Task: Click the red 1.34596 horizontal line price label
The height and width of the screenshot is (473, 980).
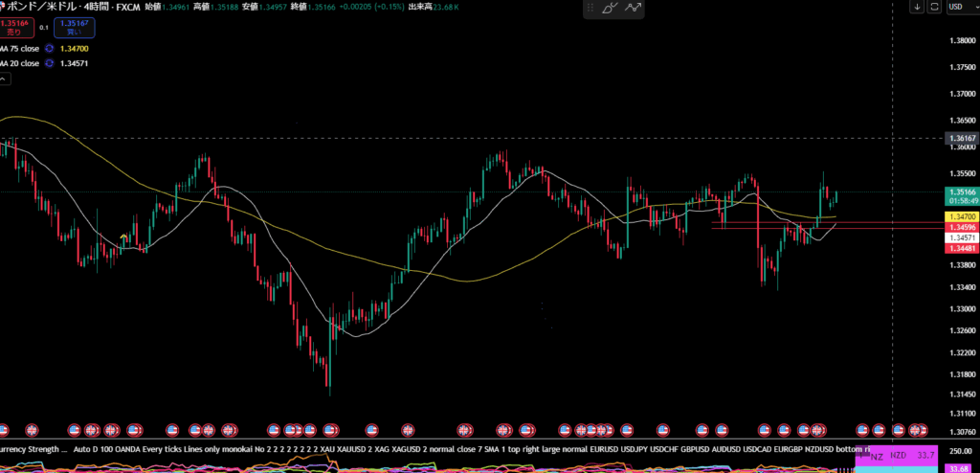Action: 960,227
